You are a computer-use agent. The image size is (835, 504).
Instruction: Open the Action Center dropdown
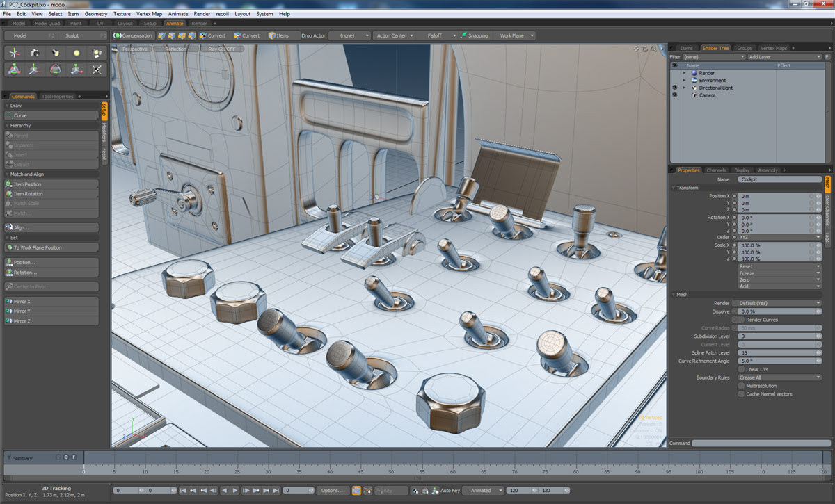coord(395,35)
